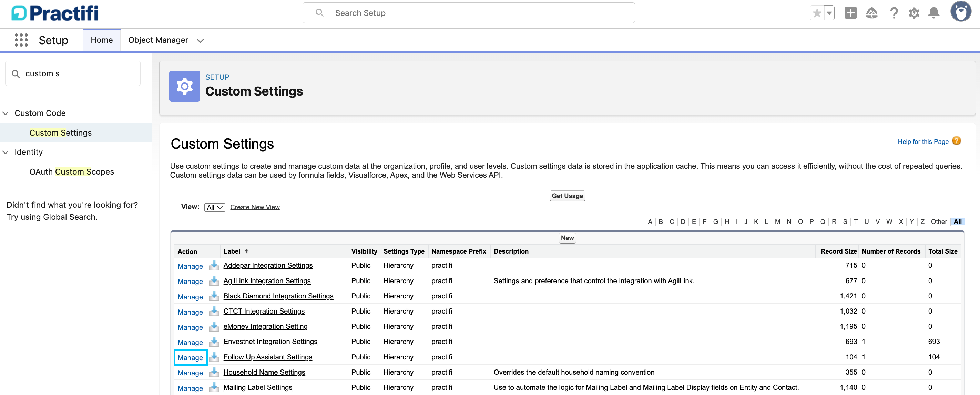980x395 pixels.
Task: Click the download icon for Follow Up Assistant Settings
Action: (214, 357)
